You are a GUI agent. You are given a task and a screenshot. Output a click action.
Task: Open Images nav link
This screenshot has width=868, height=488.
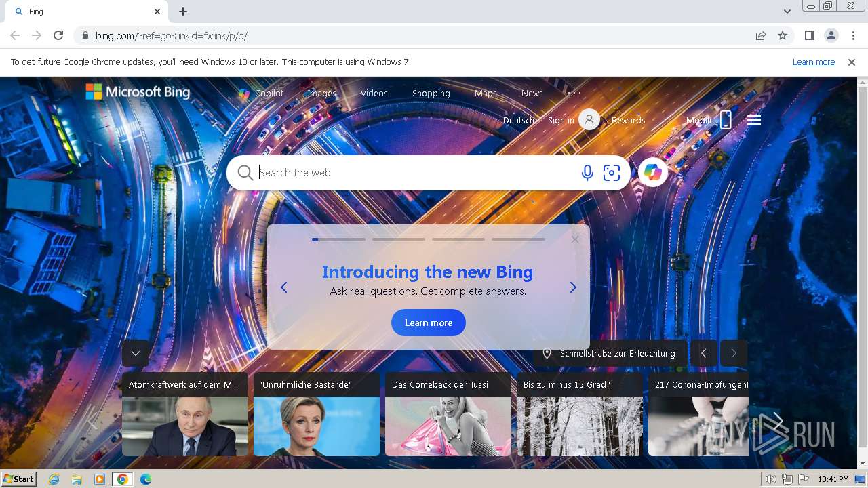click(x=321, y=94)
